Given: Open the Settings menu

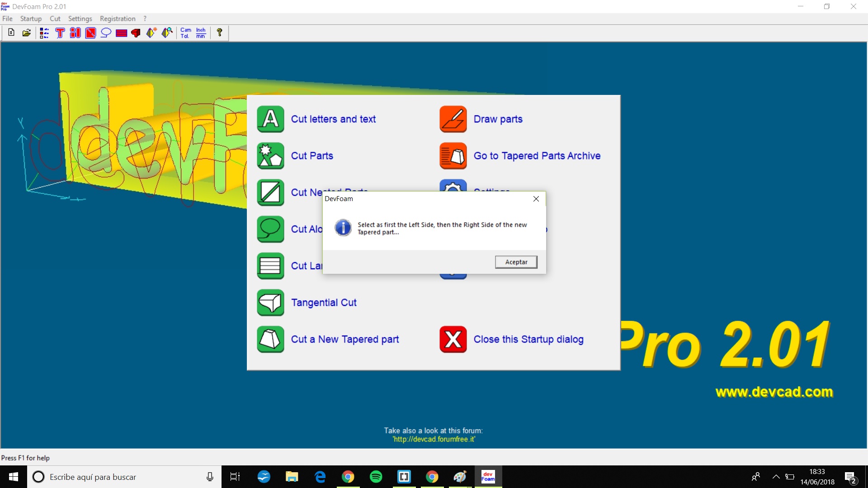Looking at the screenshot, I should tap(80, 19).
